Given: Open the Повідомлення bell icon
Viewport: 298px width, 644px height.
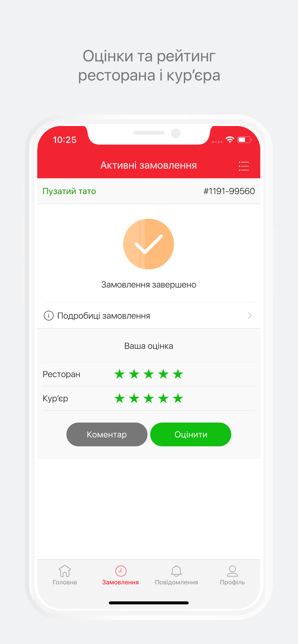Looking at the screenshot, I should point(176,571).
